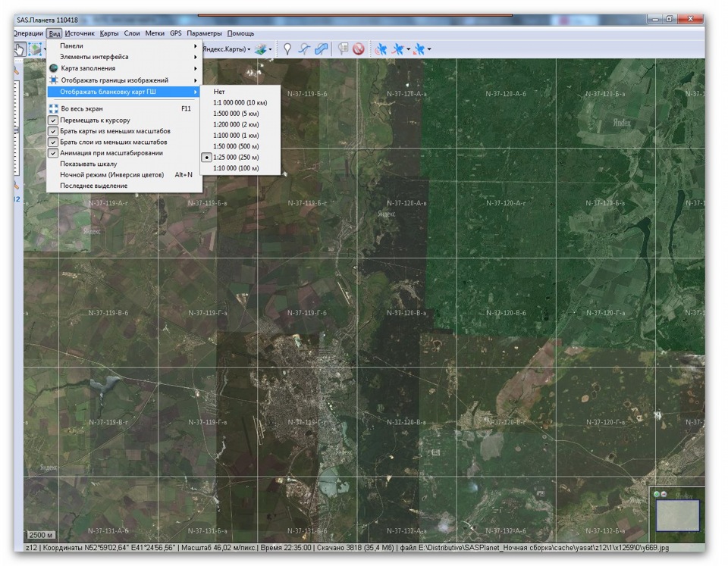
Task: Click the green plus on the minimap
Action: (657, 494)
